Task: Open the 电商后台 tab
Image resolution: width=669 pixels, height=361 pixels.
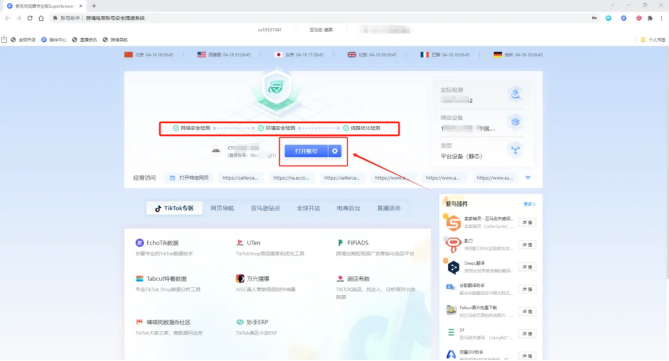Action: [349, 208]
